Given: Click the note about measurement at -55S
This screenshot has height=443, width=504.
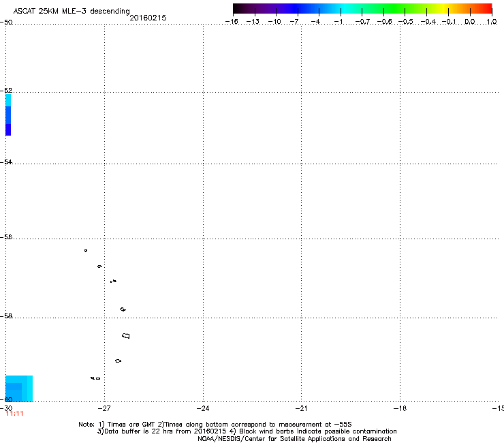Looking at the screenshot, I should tap(255, 425).
